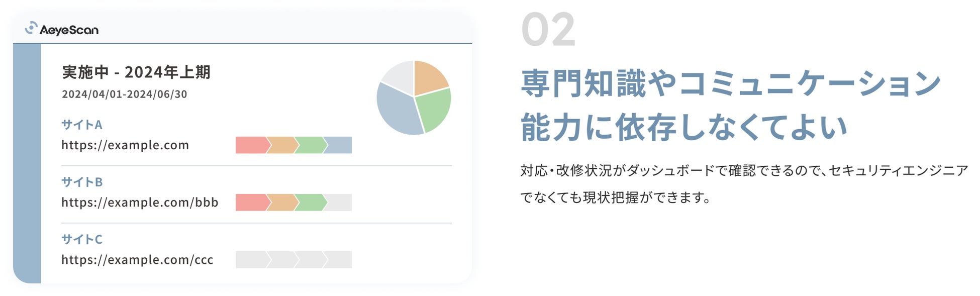Open the https://example.com link
Viewport: 980px width, 296px height.
coord(125,145)
